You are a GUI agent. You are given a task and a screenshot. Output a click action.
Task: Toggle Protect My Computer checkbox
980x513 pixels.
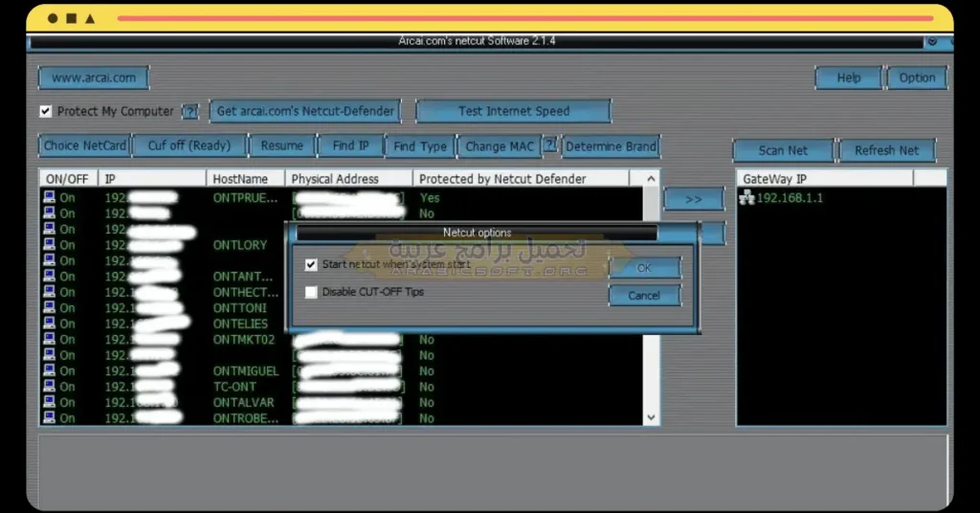tap(46, 111)
